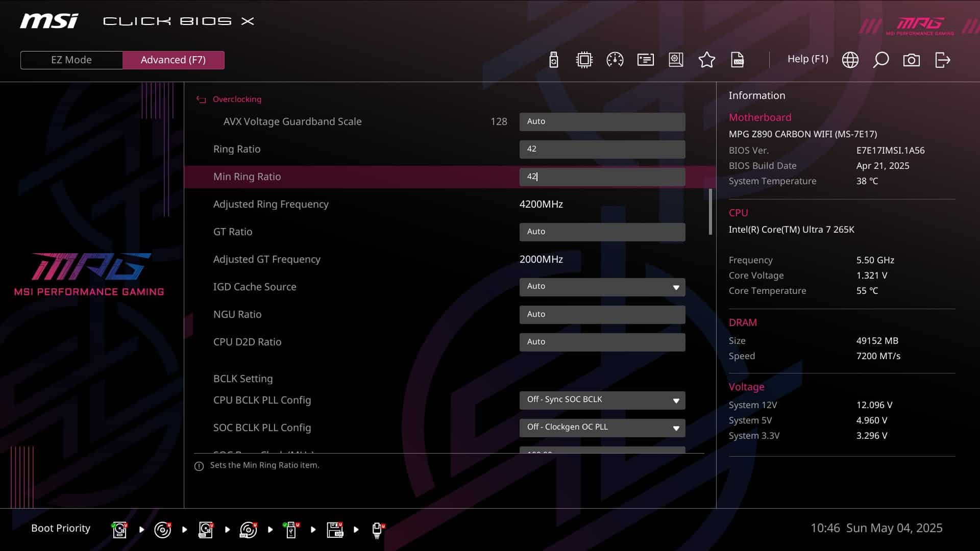Image resolution: width=980 pixels, height=551 pixels.
Task: Click the DRAM speed 7200 MT/s value
Action: click(878, 356)
